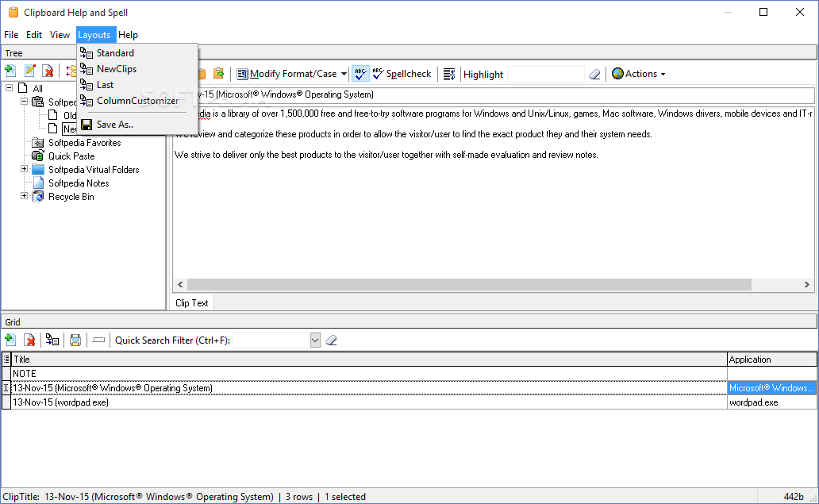The image size is (819, 504).
Task: Print using the Grid printer icon
Action: tap(75, 340)
